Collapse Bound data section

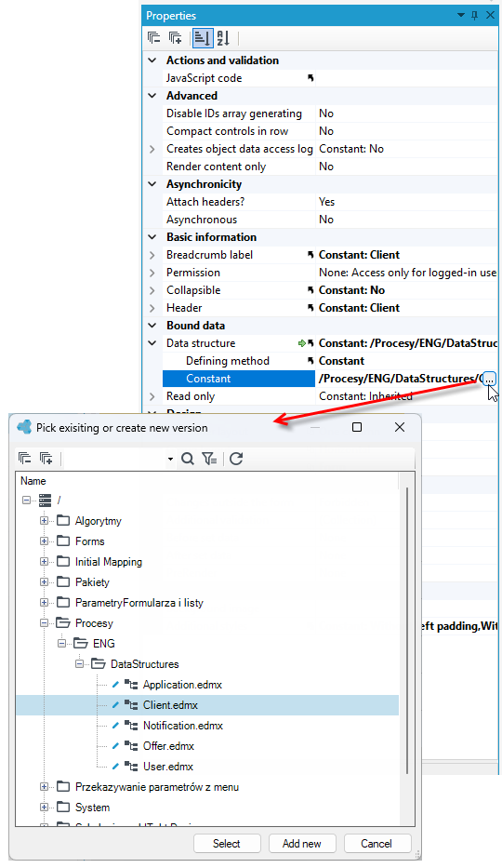tap(152, 326)
